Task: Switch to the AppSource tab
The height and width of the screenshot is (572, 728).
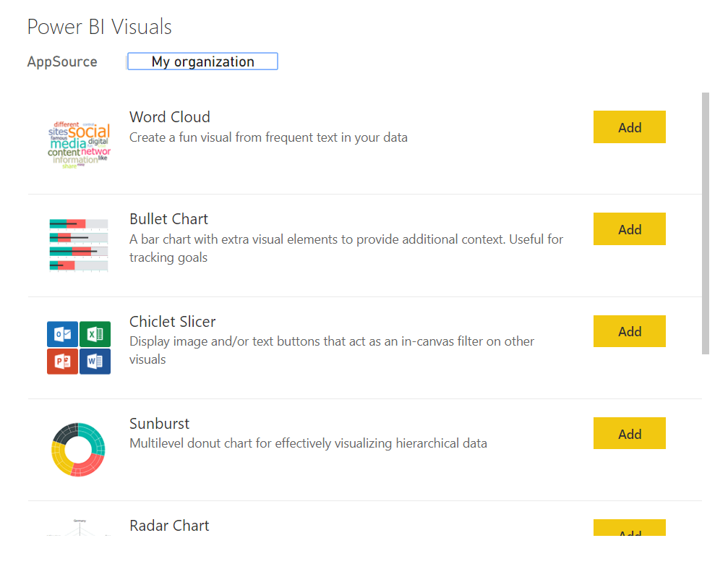Action: [62, 62]
